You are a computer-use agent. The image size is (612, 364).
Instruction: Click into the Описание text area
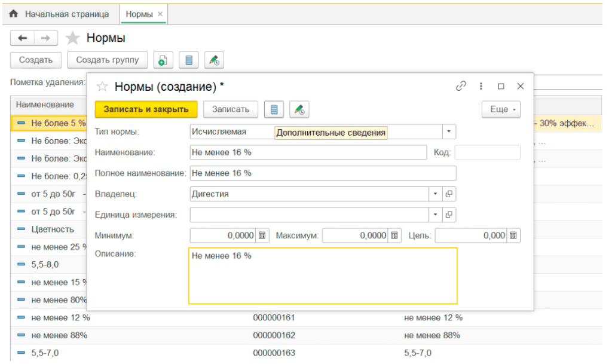(323, 276)
